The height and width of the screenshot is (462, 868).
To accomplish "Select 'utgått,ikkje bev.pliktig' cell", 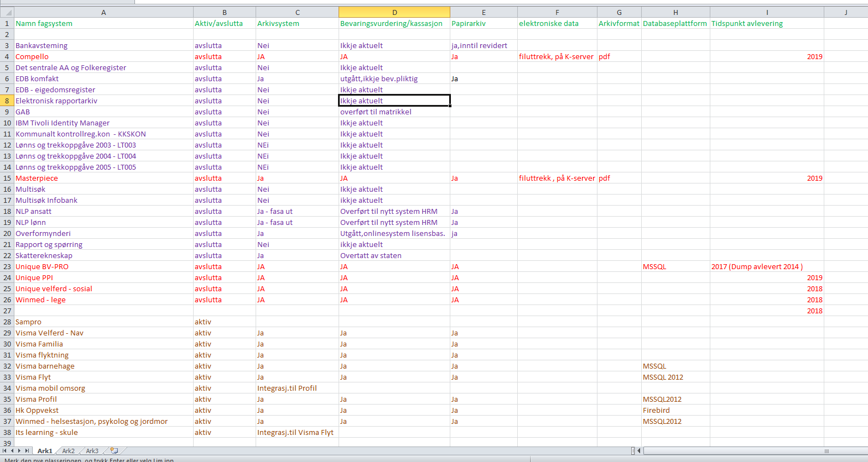I will point(394,78).
